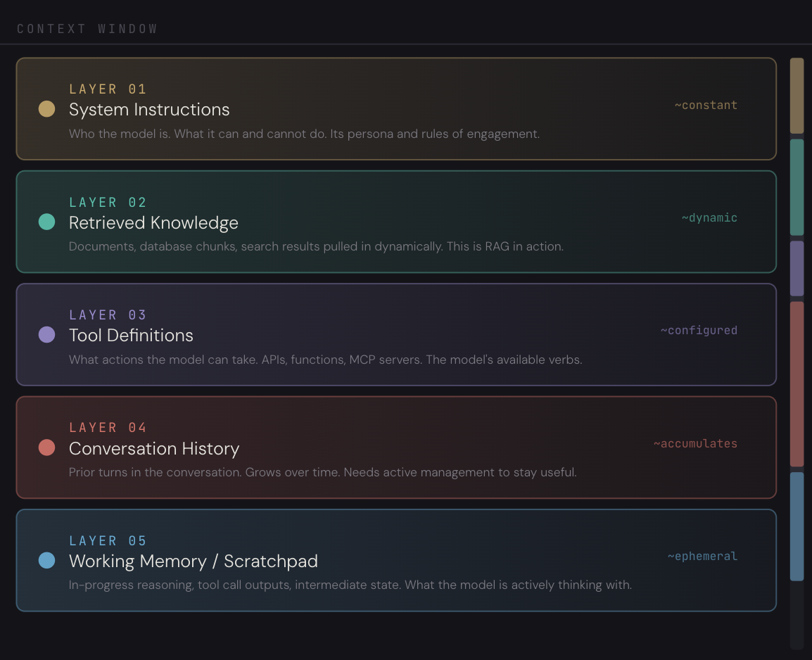Click the gold dot beside System Instructions
812x660 pixels.
point(46,108)
